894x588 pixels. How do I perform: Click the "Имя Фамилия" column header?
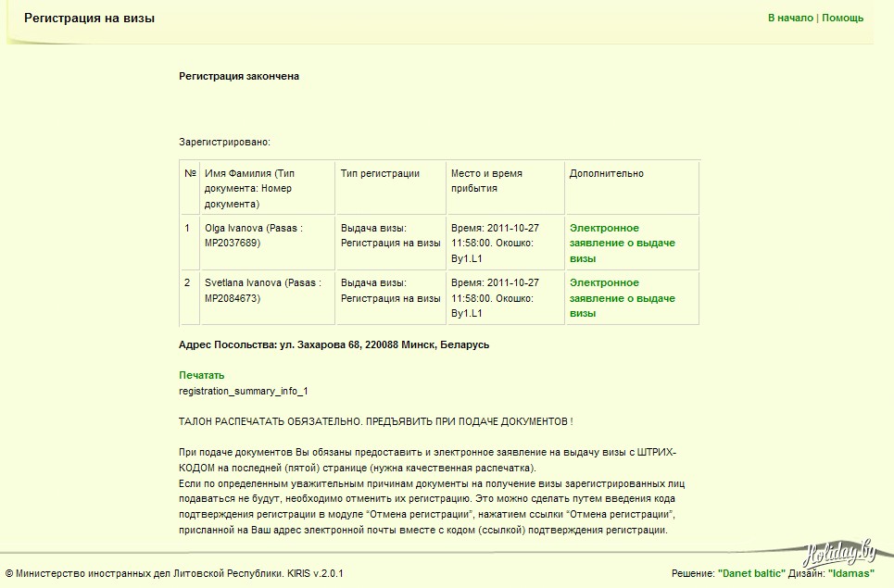[x=250, y=173]
